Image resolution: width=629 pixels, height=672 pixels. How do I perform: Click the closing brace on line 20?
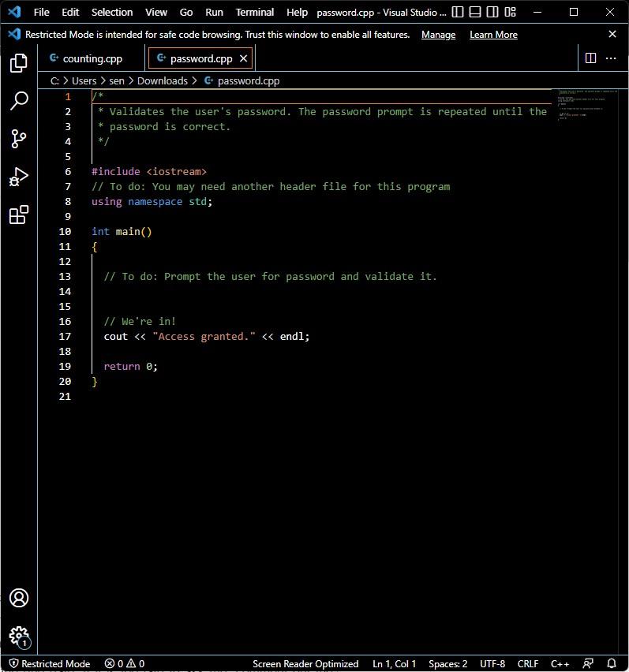click(95, 382)
